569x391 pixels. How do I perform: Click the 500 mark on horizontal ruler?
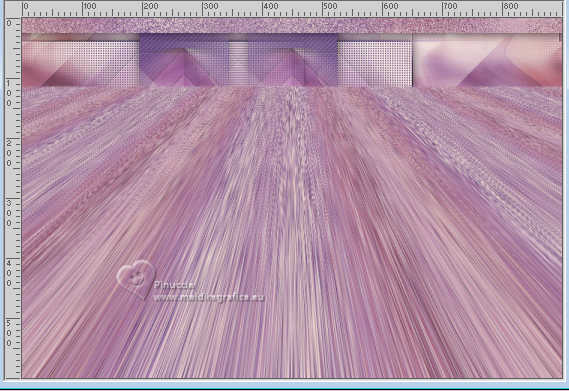pyautogui.click(x=330, y=6)
